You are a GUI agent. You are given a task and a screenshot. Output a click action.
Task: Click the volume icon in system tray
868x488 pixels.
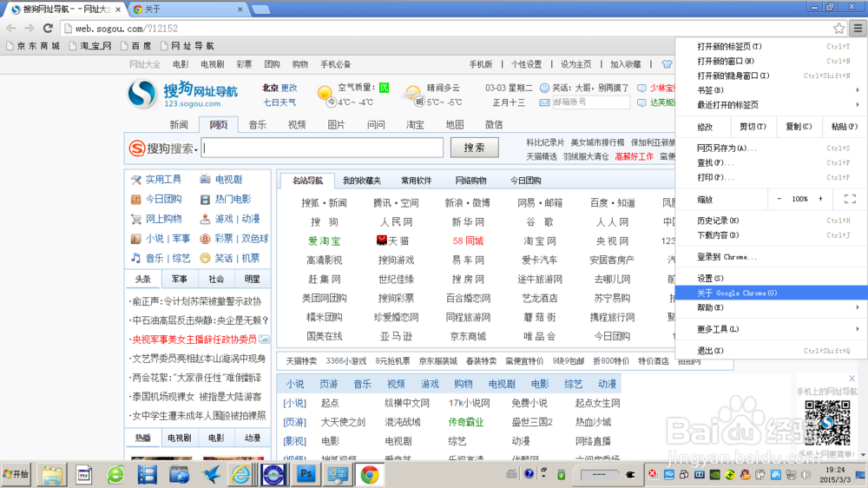[806, 475]
